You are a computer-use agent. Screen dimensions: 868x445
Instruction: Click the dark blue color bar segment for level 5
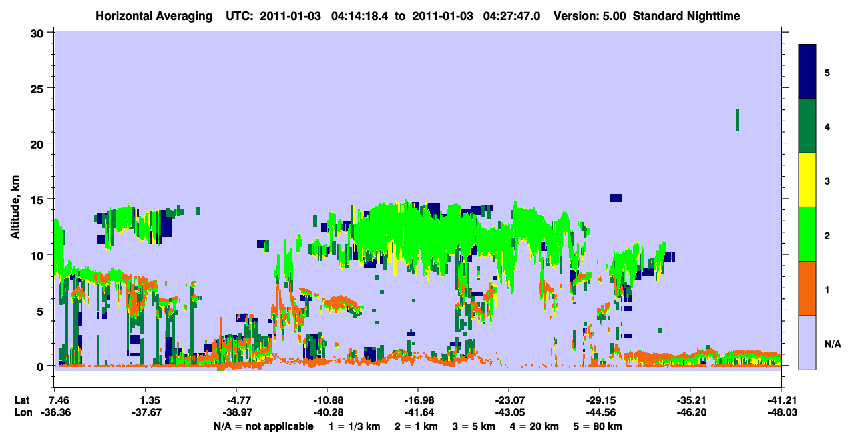click(807, 71)
